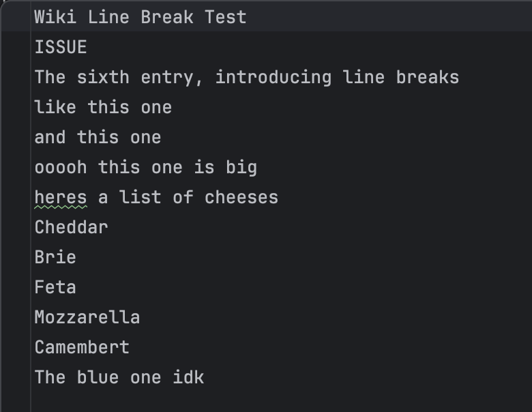Image resolution: width=532 pixels, height=412 pixels.
Task: Click the word "introducing" in the editor
Action: [273, 77]
